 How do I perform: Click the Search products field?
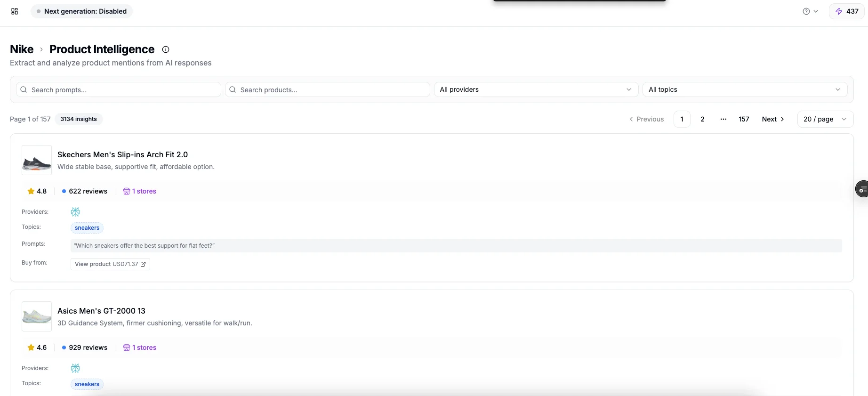click(328, 89)
